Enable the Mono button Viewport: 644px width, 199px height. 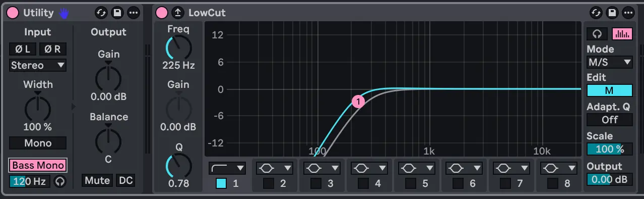point(38,143)
